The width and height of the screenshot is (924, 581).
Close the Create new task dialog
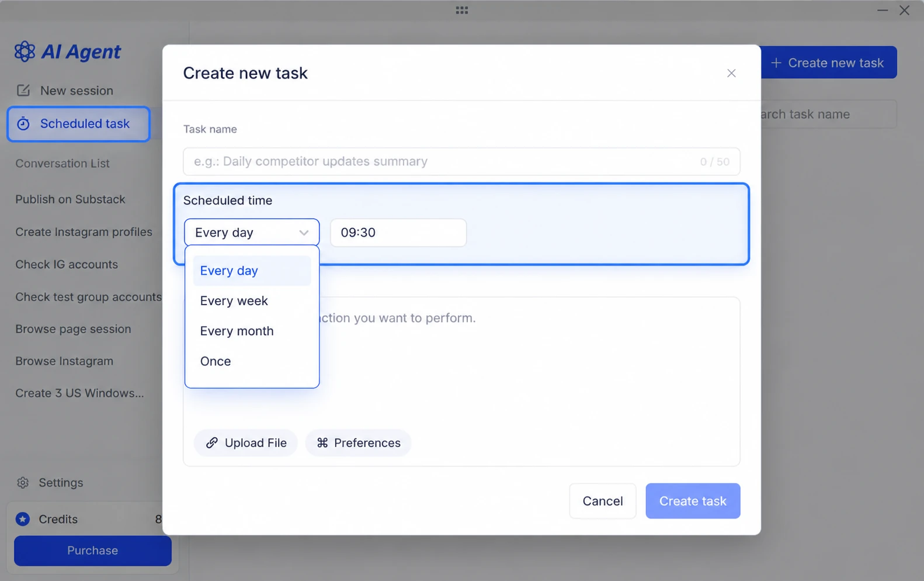point(731,73)
